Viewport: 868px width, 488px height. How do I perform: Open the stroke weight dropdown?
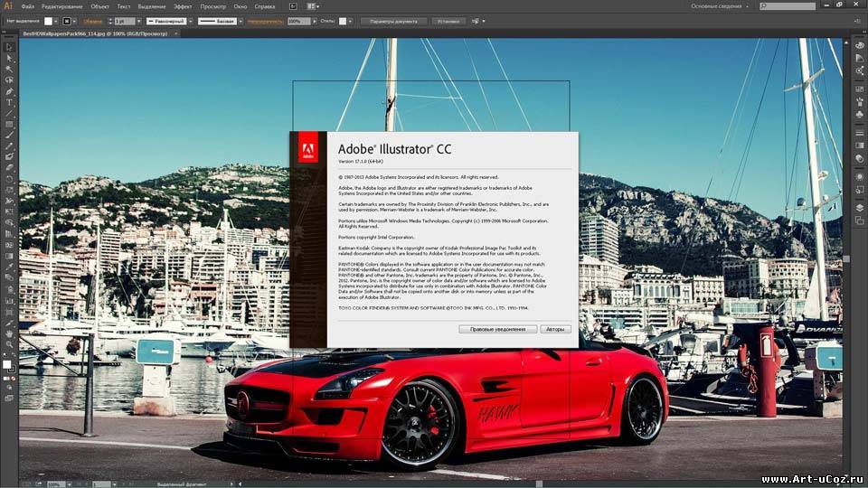click(x=139, y=22)
